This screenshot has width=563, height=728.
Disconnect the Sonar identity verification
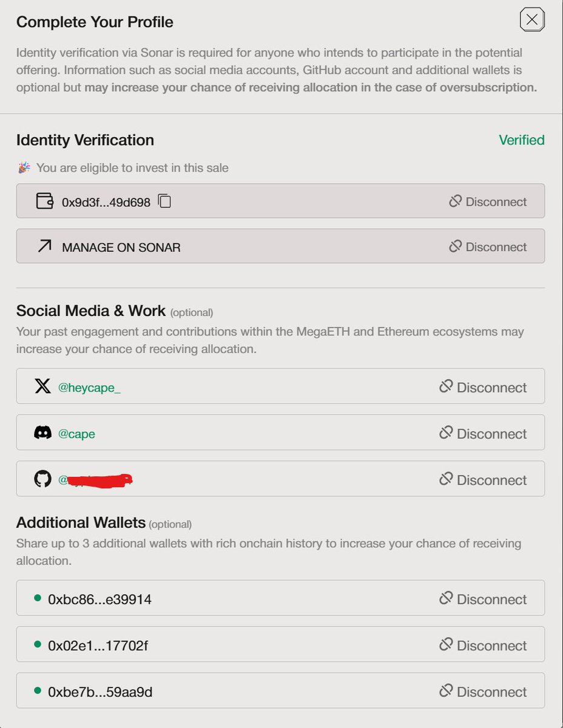point(488,247)
